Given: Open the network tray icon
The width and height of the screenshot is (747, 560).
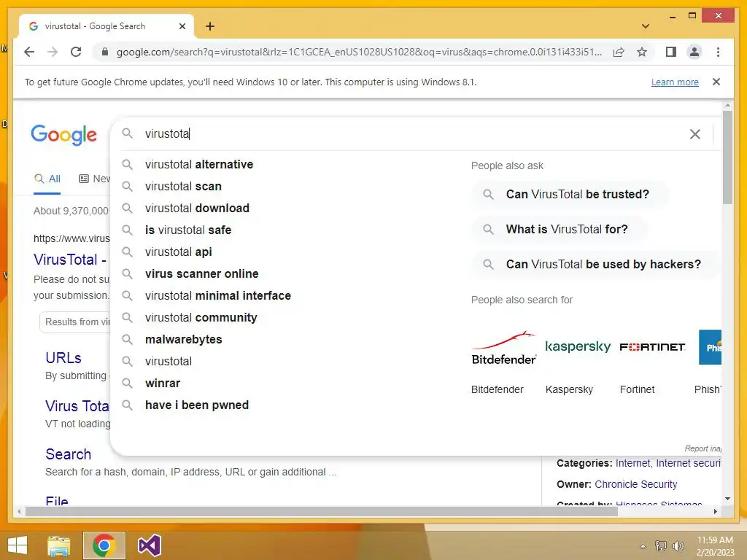Looking at the screenshot, I should point(661,545).
